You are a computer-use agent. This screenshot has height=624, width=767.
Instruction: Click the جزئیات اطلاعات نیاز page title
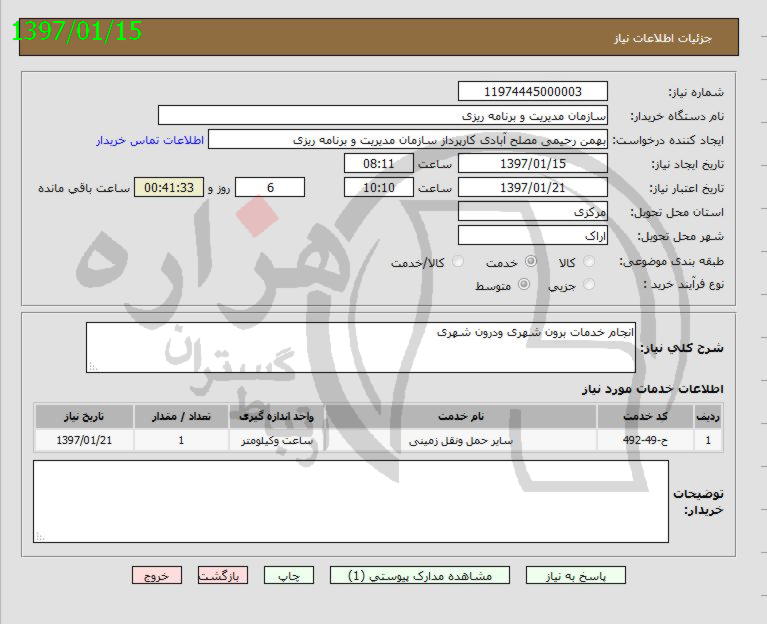[x=663, y=38]
